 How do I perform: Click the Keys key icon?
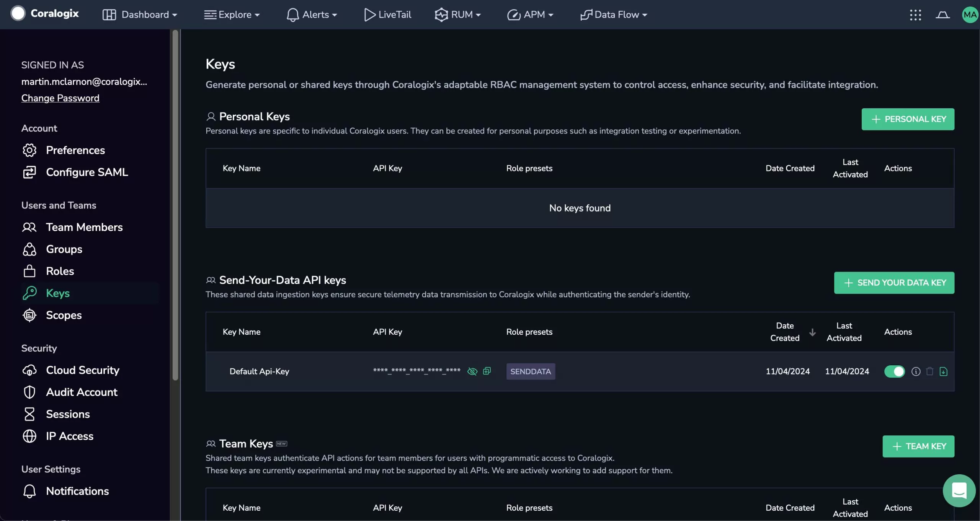pyautogui.click(x=29, y=293)
